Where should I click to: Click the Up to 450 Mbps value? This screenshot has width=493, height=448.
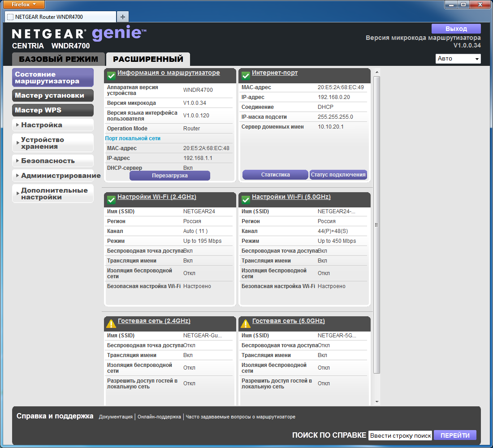(x=337, y=241)
